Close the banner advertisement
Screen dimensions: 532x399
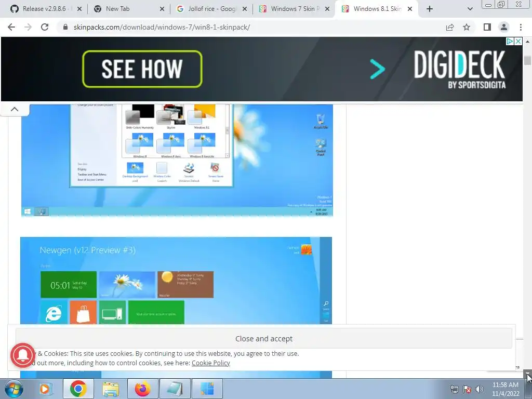tap(518, 41)
